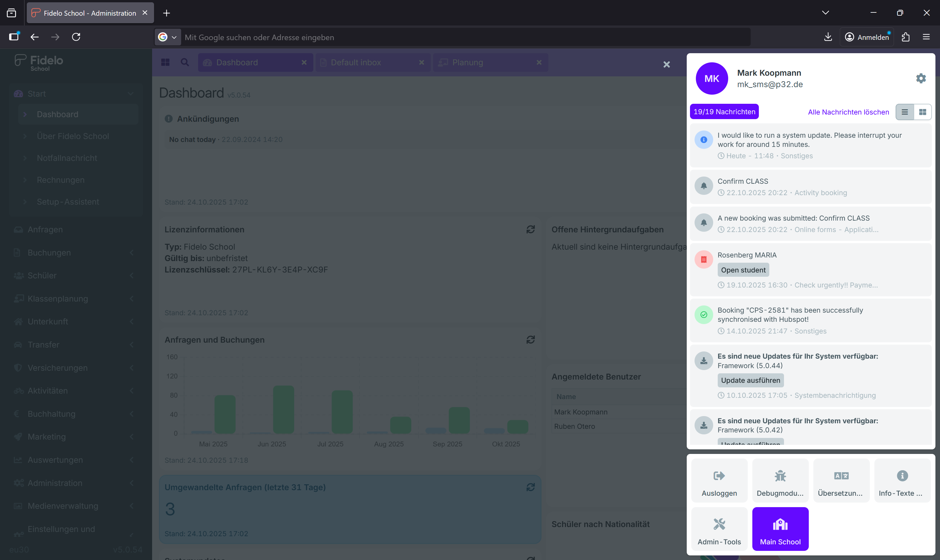Open Admin-Tools tile

pos(719,529)
